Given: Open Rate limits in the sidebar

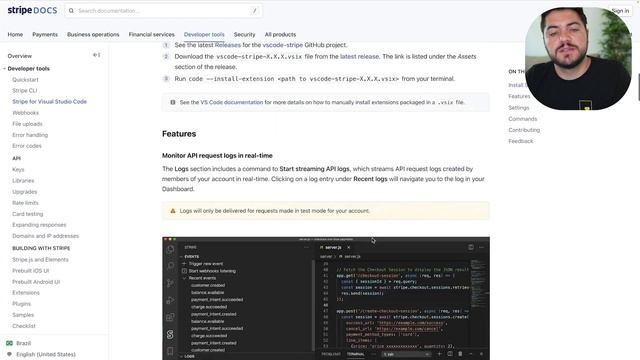Looking at the screenshot, I should pos(25,203).
